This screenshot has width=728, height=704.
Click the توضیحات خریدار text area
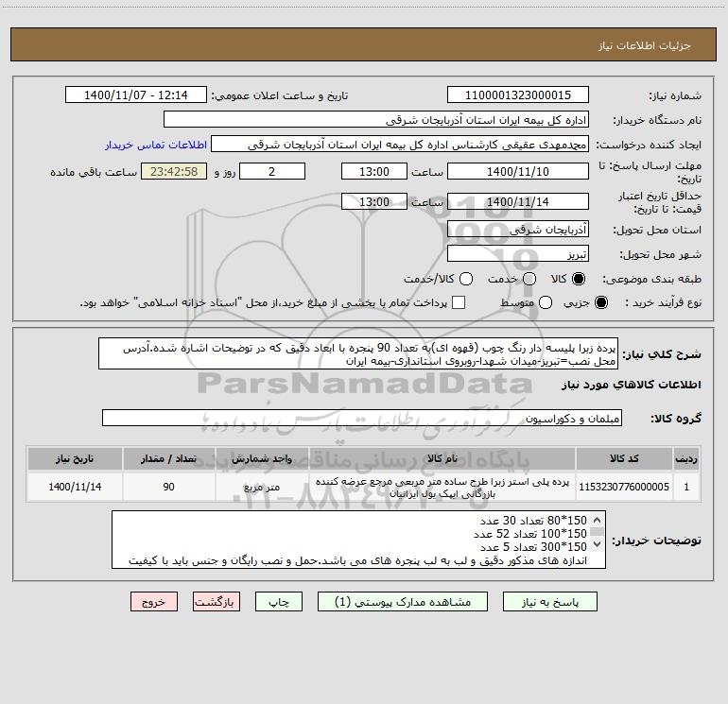point(358,540)
